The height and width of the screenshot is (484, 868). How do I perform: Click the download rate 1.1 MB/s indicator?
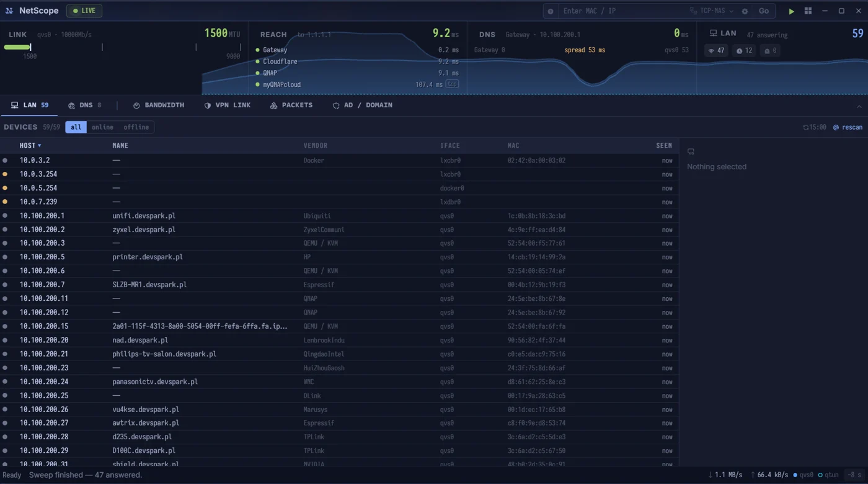[x=725, y=475]
